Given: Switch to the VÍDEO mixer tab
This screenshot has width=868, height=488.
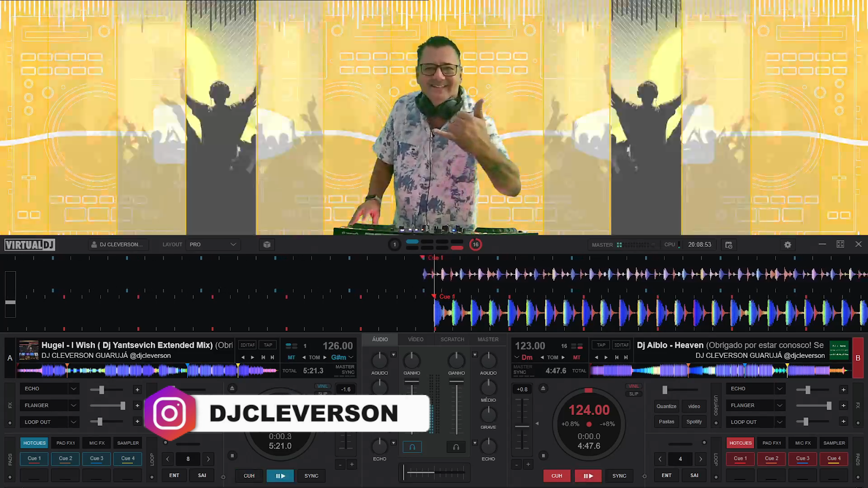Looking at the screenshot, I should [x=416, y=339].
